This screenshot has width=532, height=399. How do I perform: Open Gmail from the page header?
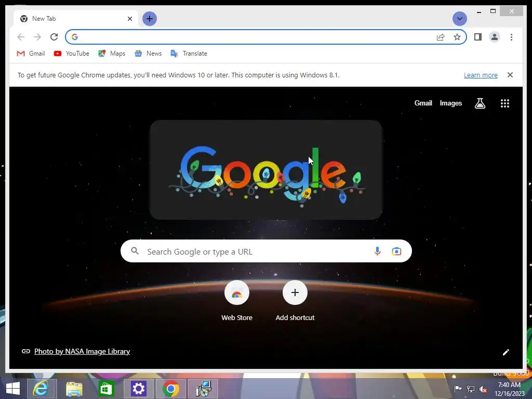click(423, 103)
